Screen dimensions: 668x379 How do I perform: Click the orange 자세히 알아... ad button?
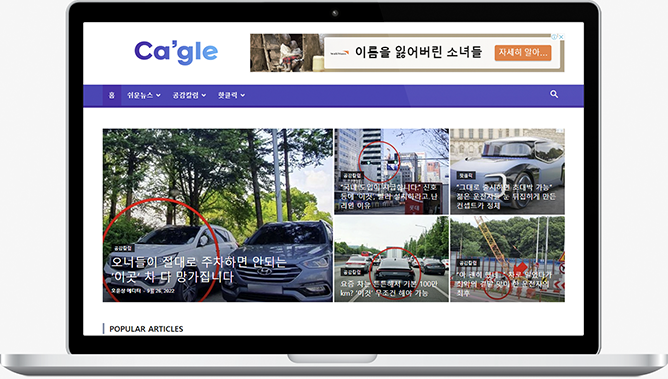tap(523, 53)
